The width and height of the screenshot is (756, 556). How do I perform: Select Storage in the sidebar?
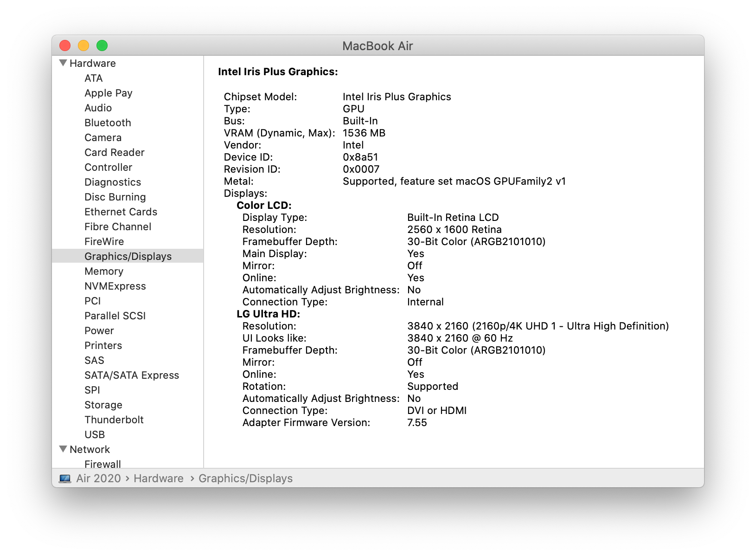(x=103, y=405)
